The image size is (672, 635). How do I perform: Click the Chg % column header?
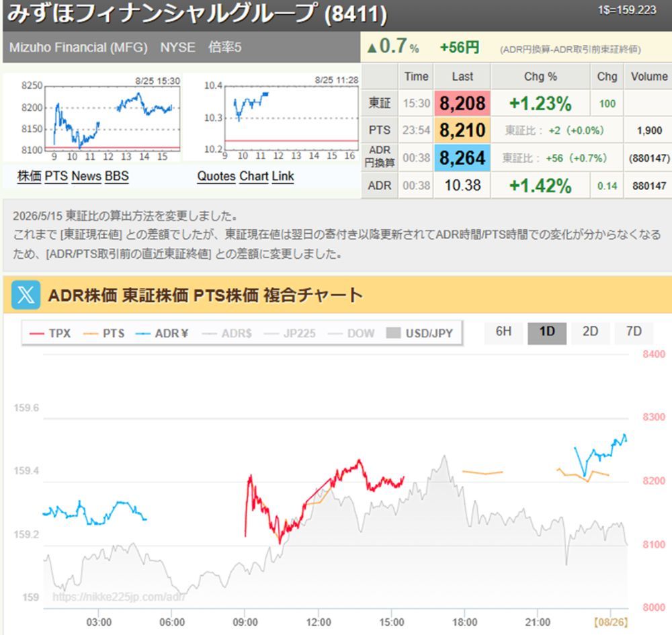pos(540,77)
